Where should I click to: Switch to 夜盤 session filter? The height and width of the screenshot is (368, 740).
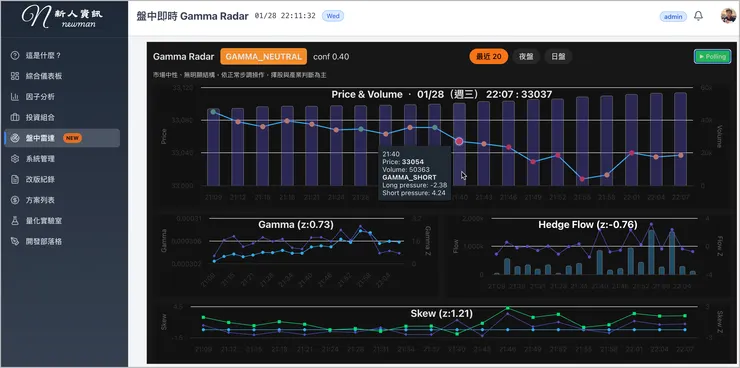(526, 57)
